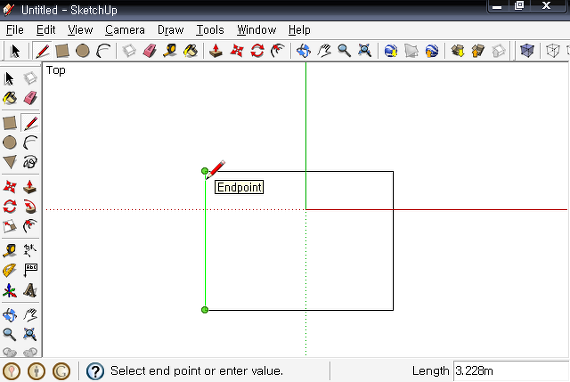Select the Arc tool in the left toolbar
570x382 pixels.
(x=30, y=142)
